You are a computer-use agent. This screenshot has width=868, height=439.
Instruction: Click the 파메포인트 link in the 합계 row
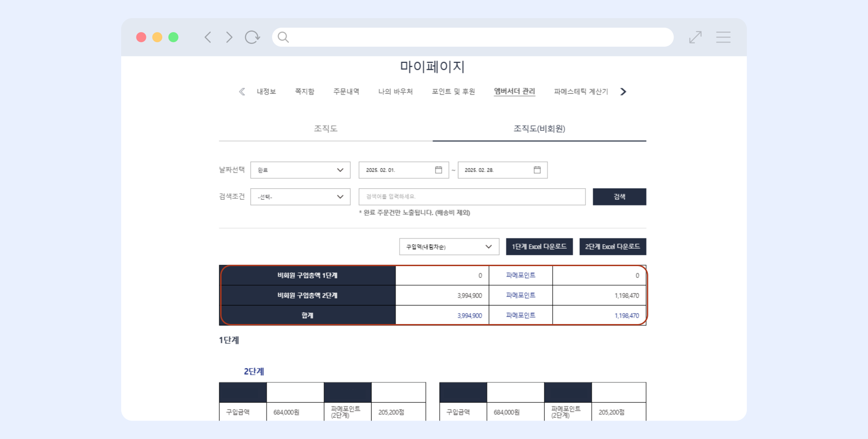point(521,315)
